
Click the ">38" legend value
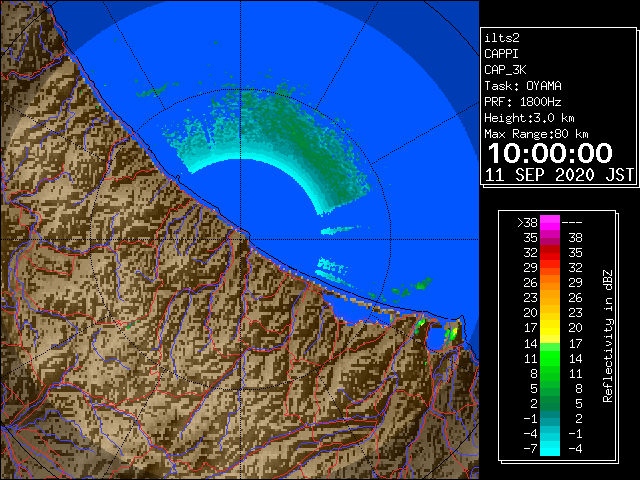527,223
